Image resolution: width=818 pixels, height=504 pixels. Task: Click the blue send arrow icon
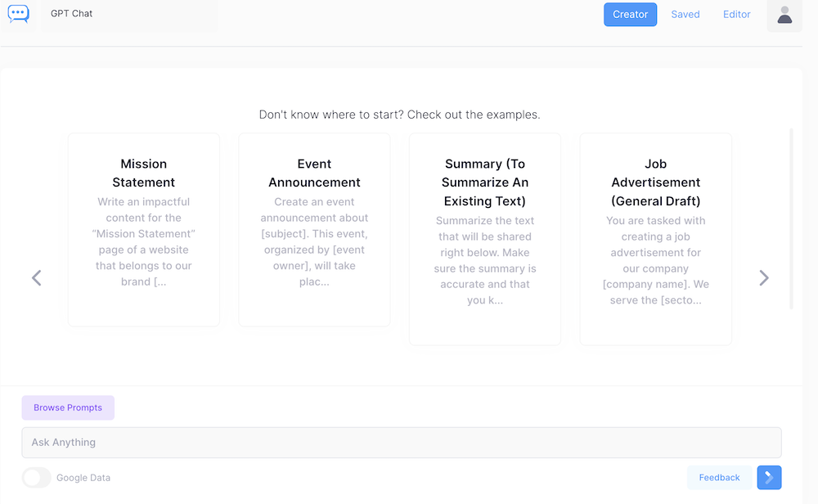[x=769, y=478]
